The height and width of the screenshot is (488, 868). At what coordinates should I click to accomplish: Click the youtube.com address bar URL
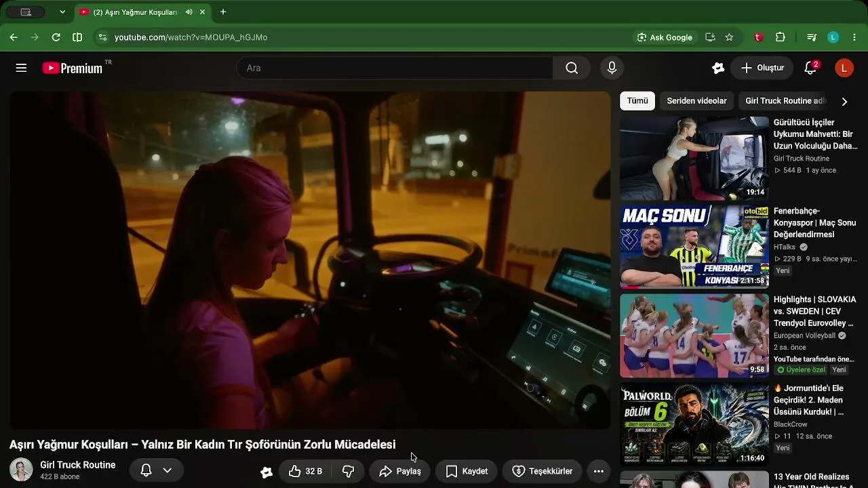click(x=191, y=37)
